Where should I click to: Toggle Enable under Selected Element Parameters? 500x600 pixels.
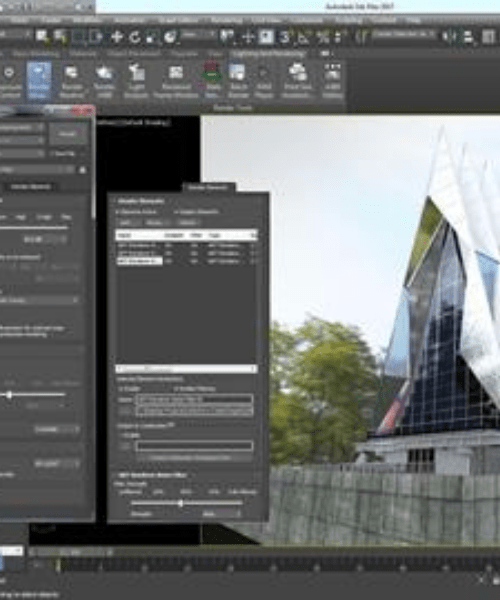(121, 389)
